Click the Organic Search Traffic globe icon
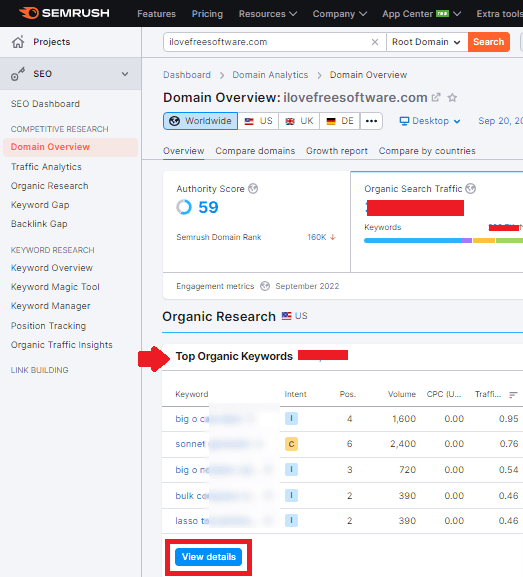The height and width of the screenshot is (577, 523). click(470, 189)
